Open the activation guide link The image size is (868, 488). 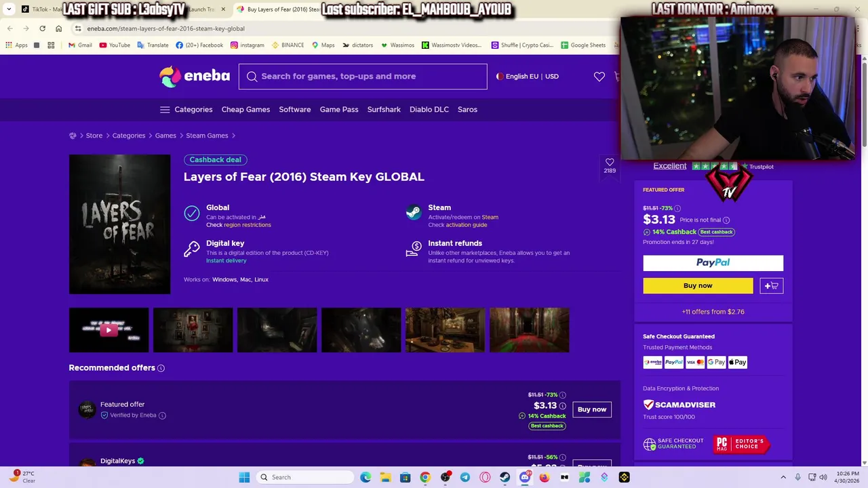[467, 225]
